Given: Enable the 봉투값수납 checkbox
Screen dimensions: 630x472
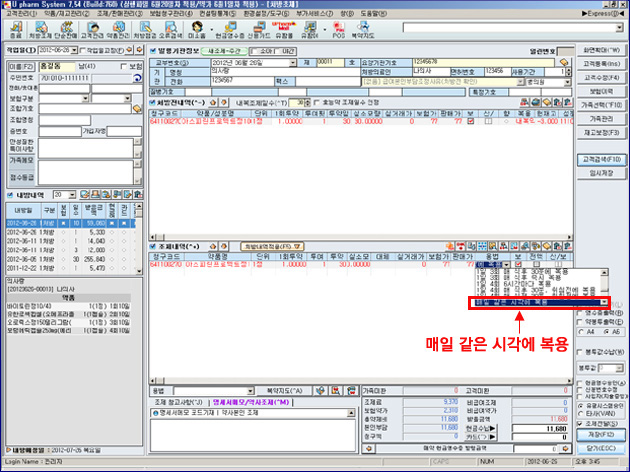Looking at the screenshot, I should pyautogui.click(x=580, y=352).
